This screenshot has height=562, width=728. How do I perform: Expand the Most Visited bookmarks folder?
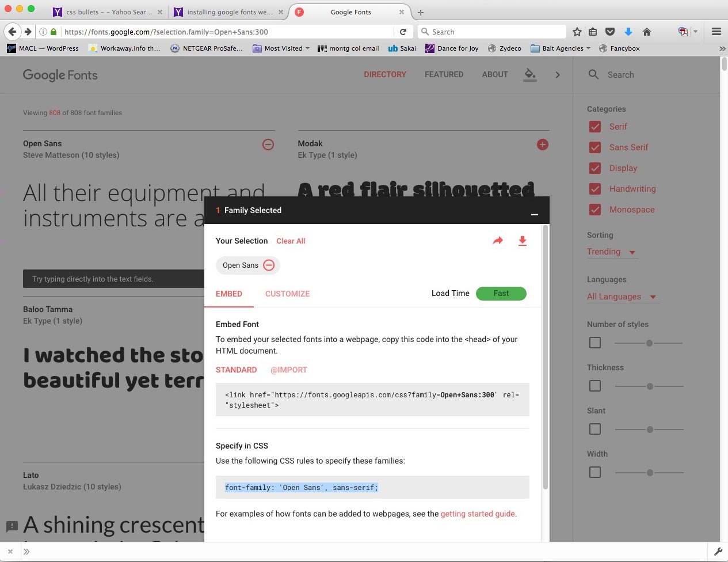click(x=281, y=48)
